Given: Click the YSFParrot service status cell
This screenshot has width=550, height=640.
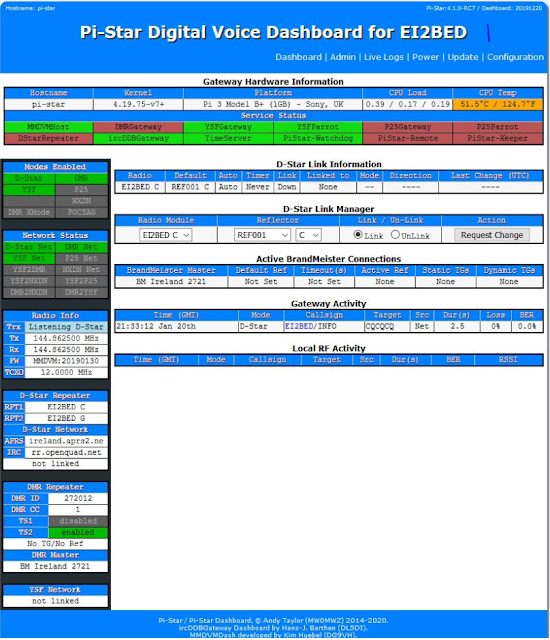Looking at the screenshot, I should tap(317, 127).
